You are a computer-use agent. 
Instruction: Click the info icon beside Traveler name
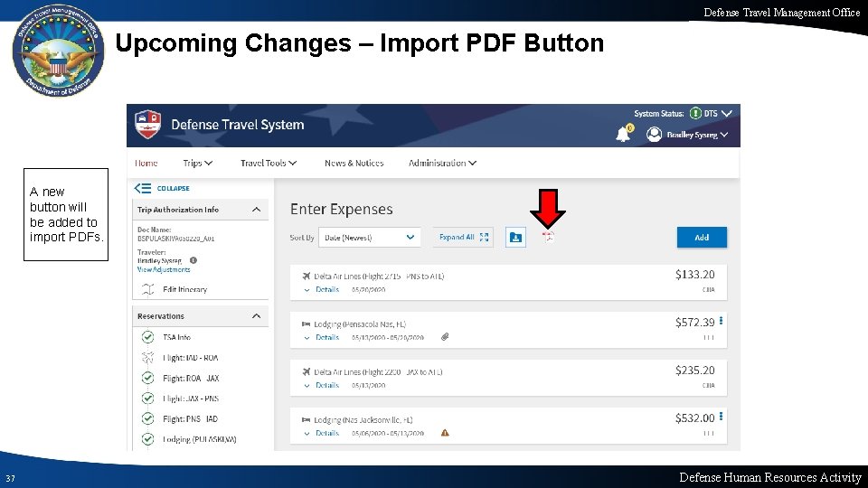pyautogui.click(x=193, y=260)
